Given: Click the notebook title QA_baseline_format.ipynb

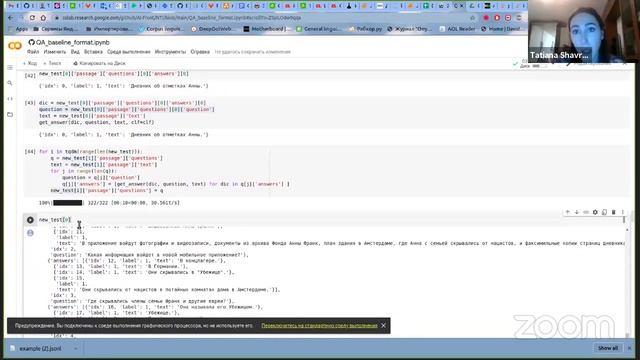Looking at the screenshot, I should point(73,42).
